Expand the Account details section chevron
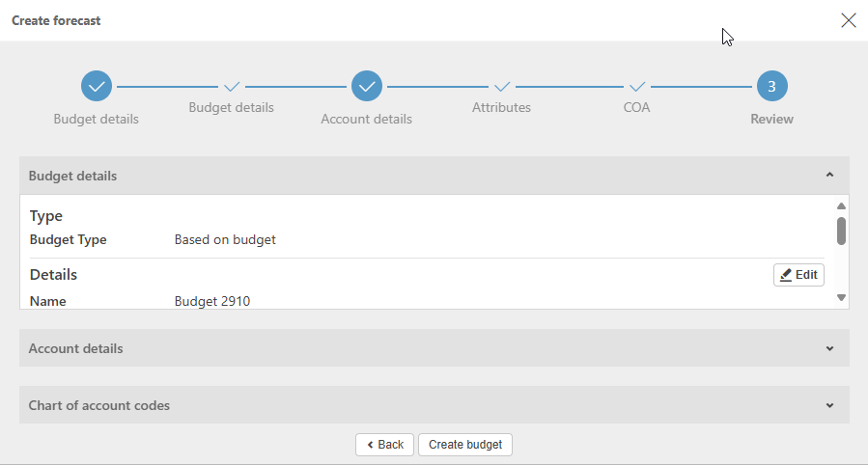 [x=829, y=348]
